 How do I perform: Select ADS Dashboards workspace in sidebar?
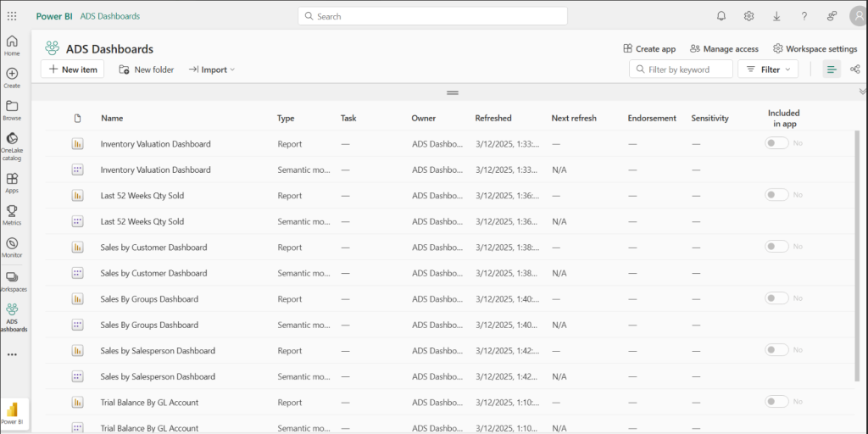tap(12, 317)
